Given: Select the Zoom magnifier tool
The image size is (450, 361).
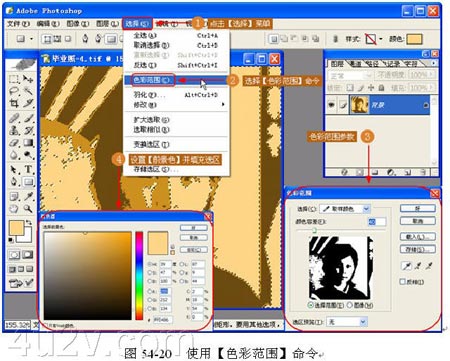Looking at the screenshot, I should click(x=29, y=209).
